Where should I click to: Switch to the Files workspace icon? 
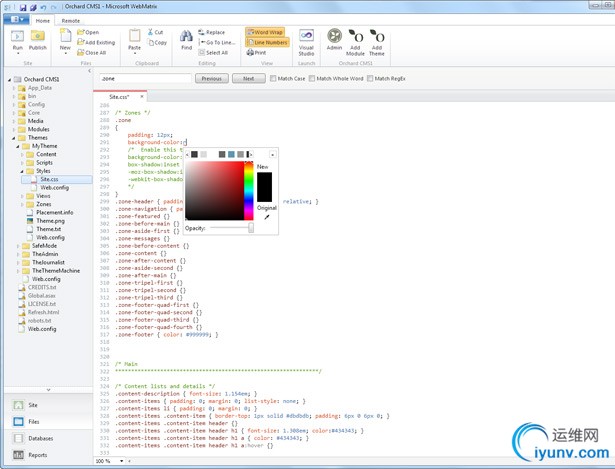tap(18, 422)
